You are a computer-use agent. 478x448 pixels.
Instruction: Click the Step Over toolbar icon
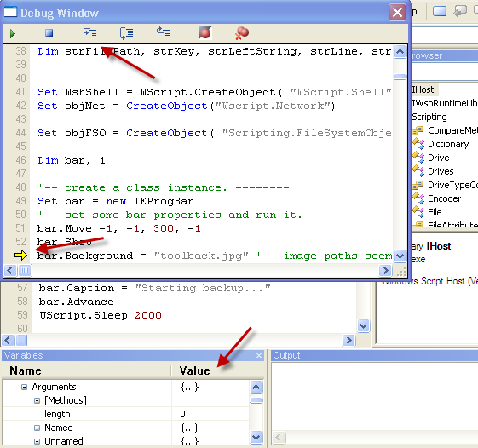point(126,33)
